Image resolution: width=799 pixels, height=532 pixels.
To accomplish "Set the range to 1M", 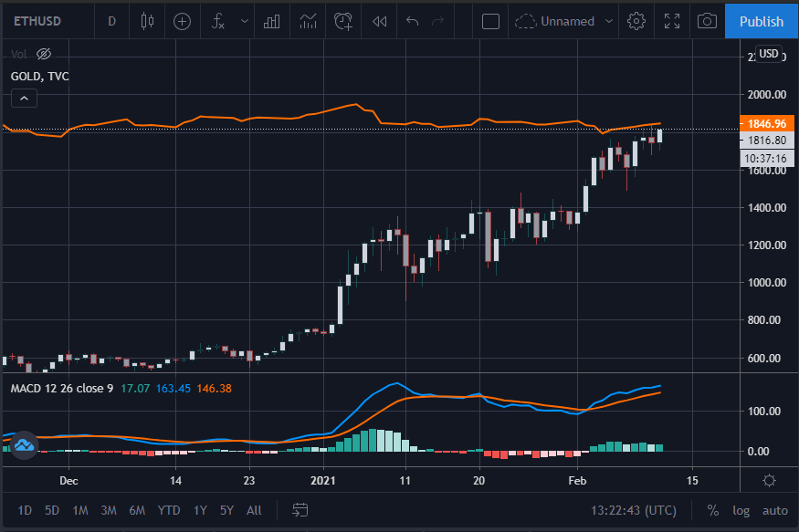I will pos(80,510).
